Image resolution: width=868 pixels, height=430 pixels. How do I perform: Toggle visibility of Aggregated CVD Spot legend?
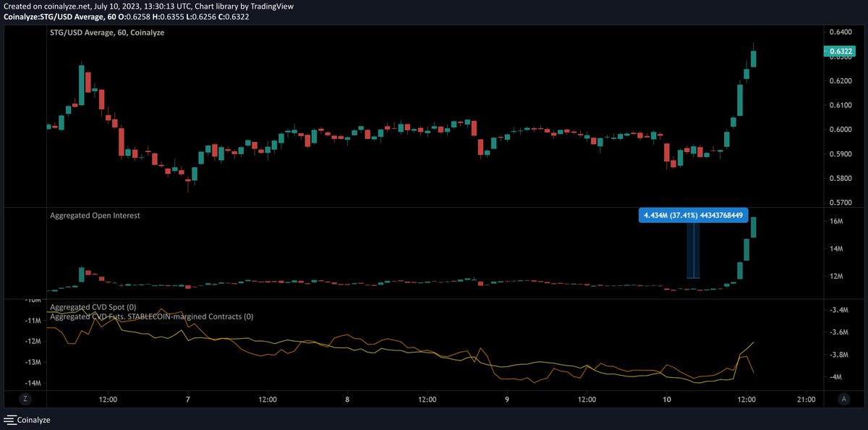click(93, 306)
